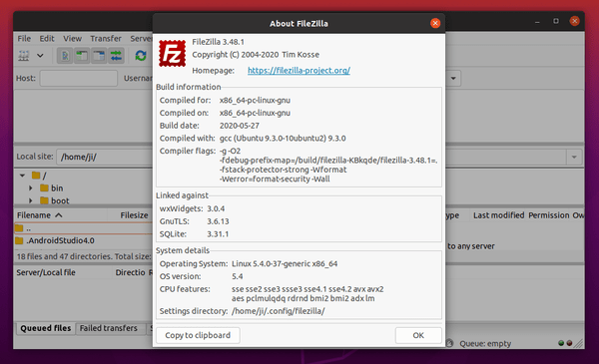Maximize the FileZilla main window
Viewport: 599px width, 364px height.
click(556, 21)
